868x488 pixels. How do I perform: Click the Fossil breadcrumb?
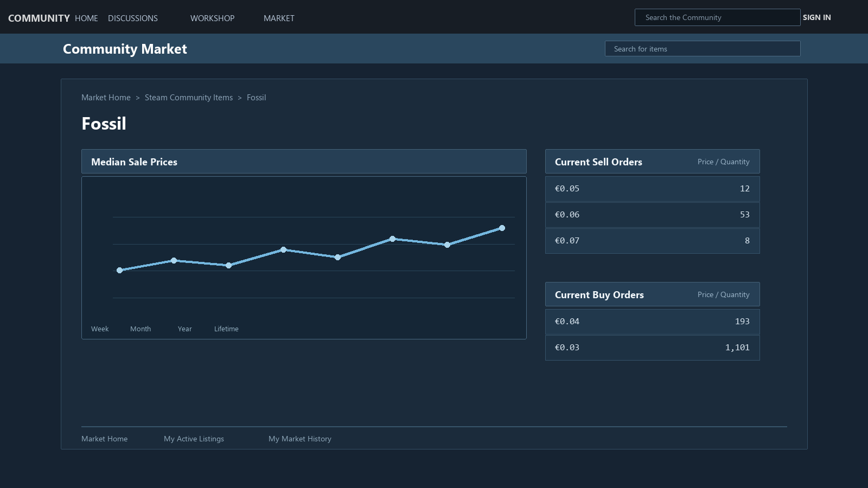[256, 98]
